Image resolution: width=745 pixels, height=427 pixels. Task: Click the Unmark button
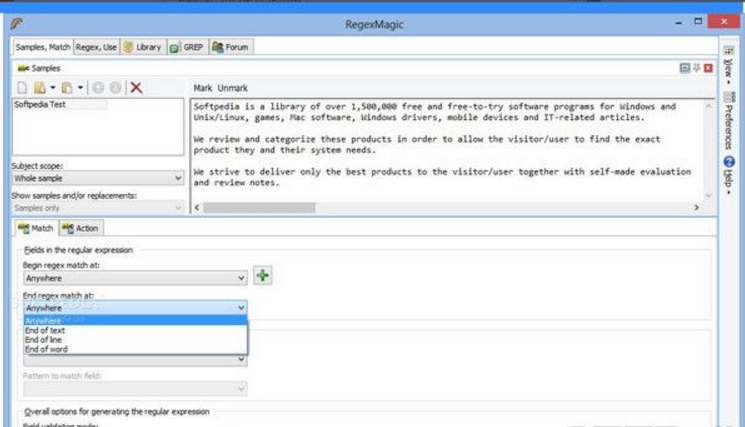[232, 88]
